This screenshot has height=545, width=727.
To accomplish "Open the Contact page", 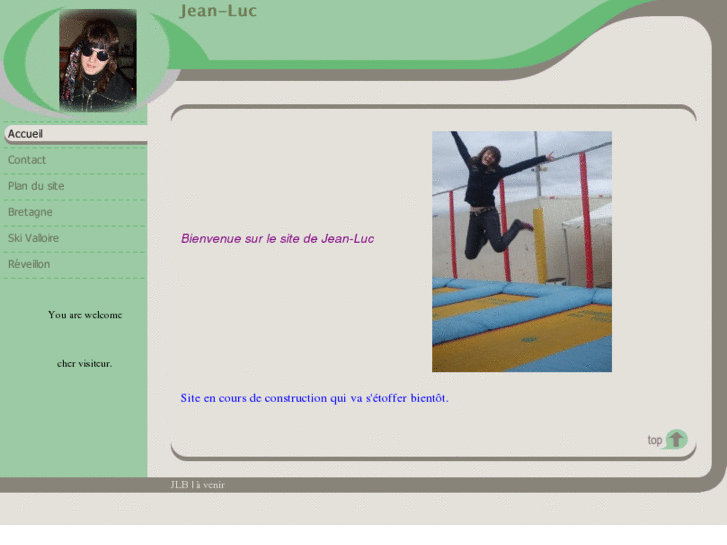I will pos(27,160).
